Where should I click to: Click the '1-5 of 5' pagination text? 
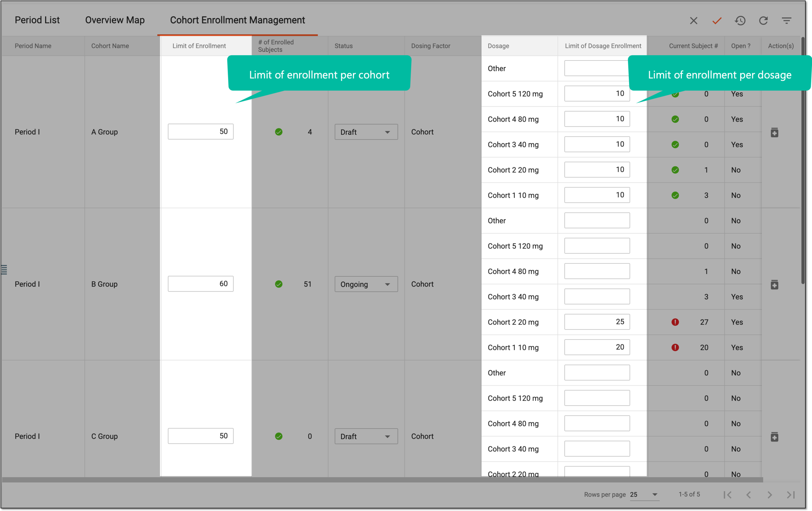pyautogui.click(x=689, y=494)
